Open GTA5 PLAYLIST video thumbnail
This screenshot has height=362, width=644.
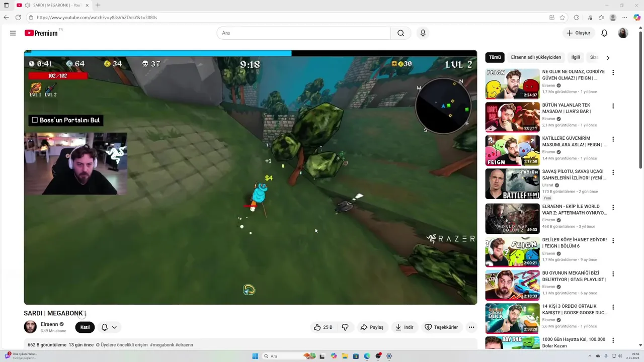tap(512, 285)
